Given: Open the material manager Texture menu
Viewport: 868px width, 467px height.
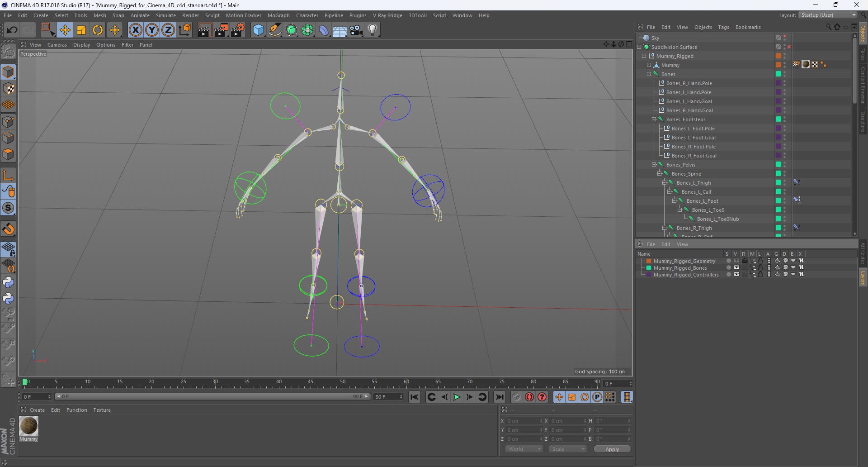Looking at the screenshot, I should point(102,410).
